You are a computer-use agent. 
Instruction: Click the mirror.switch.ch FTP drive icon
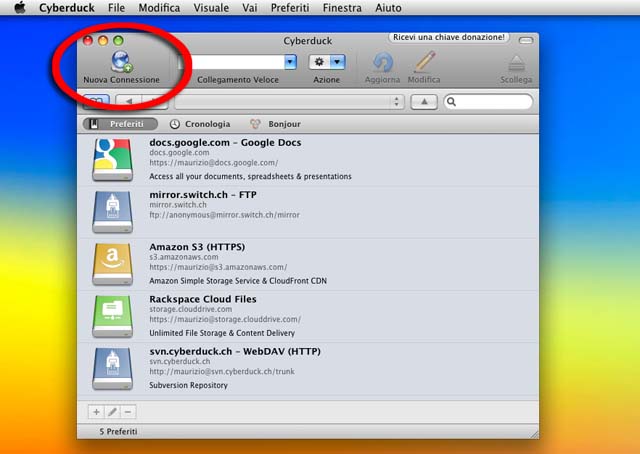[x=113, y=212]
